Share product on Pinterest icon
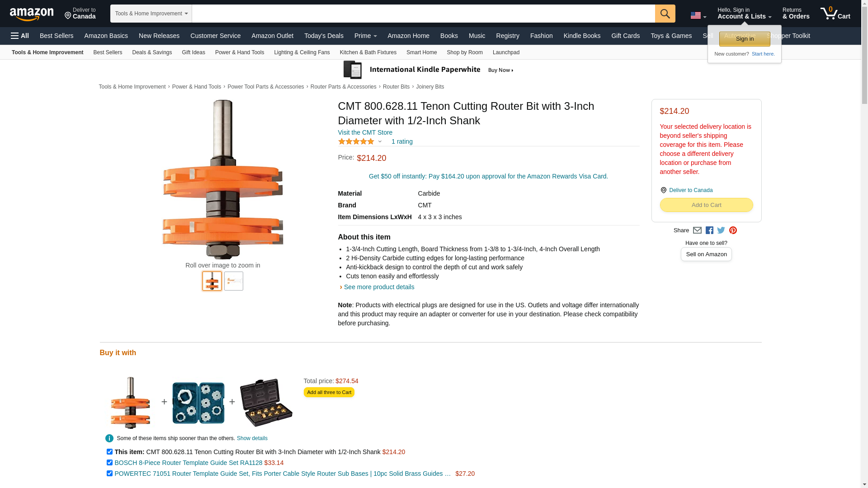The width and height of the screenshot is (868, 488). point(733,230)
